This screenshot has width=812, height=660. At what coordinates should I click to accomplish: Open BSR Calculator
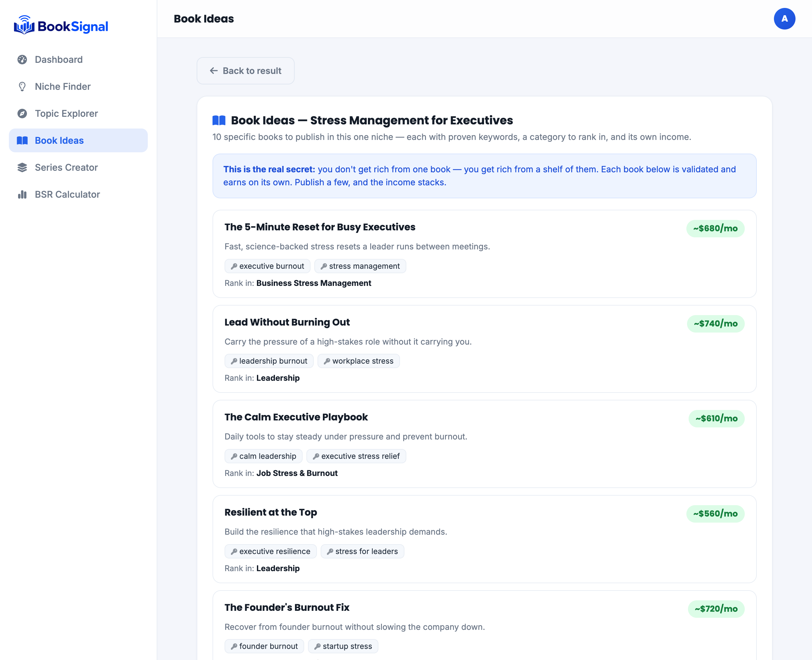(x=78, y=195)
